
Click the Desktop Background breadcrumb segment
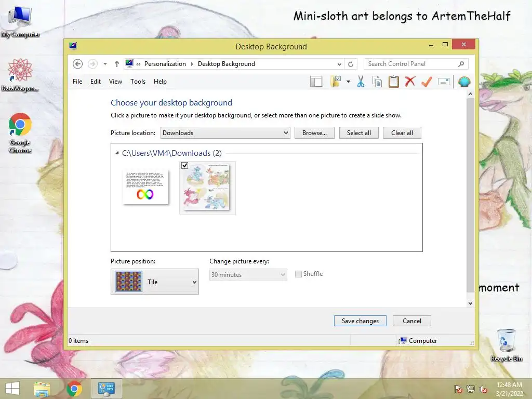227,64
